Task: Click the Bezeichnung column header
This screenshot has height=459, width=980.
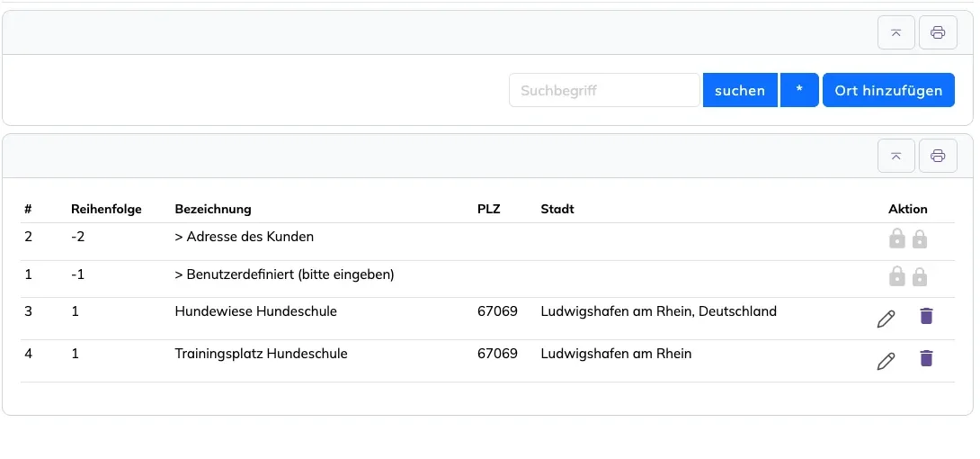Action: [213, 209]
